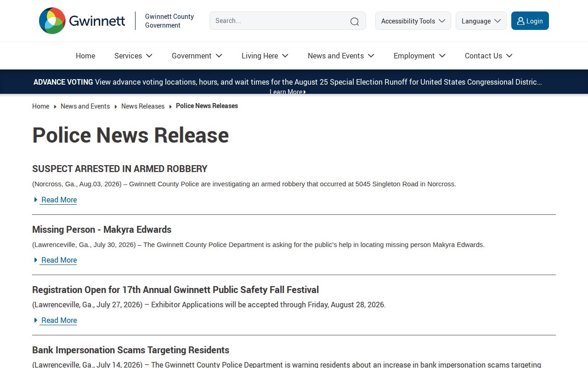Expand the Living Here menu chevron
588x368 pixels.
285,56
